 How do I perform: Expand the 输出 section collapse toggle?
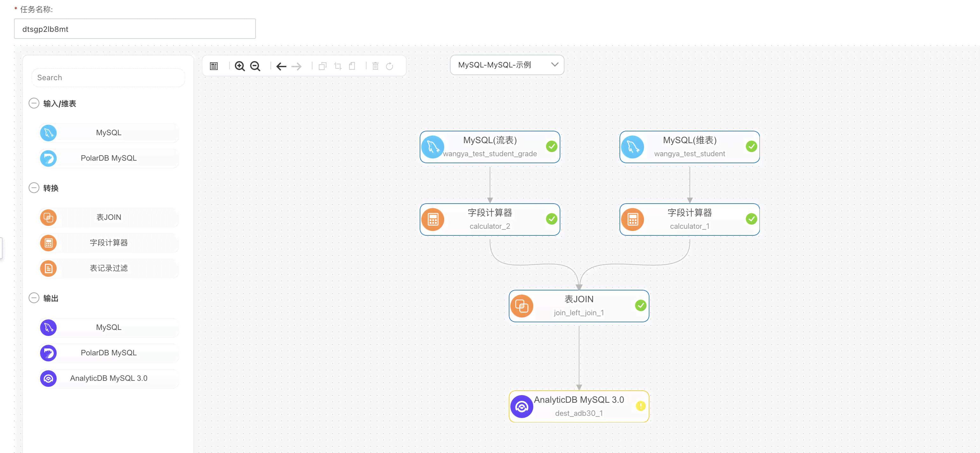pyautogui.click(x=34, y=298)
